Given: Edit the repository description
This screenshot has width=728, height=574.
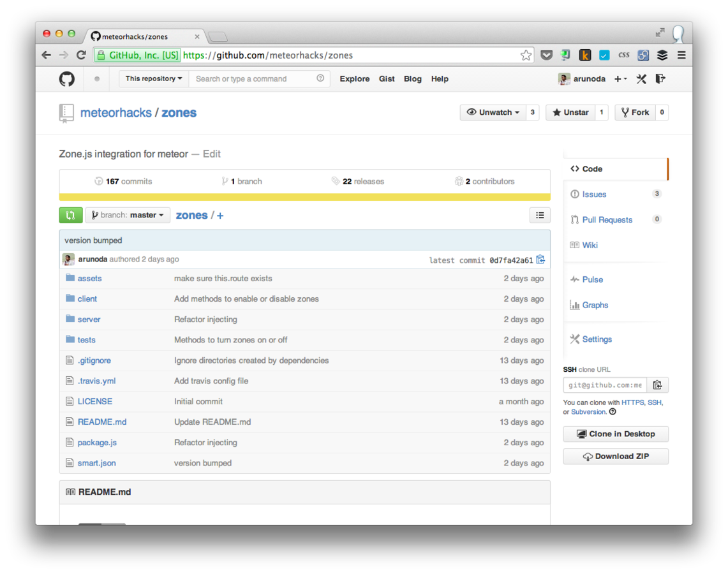Looking at the screenshot, I should (x=212, y=154).
